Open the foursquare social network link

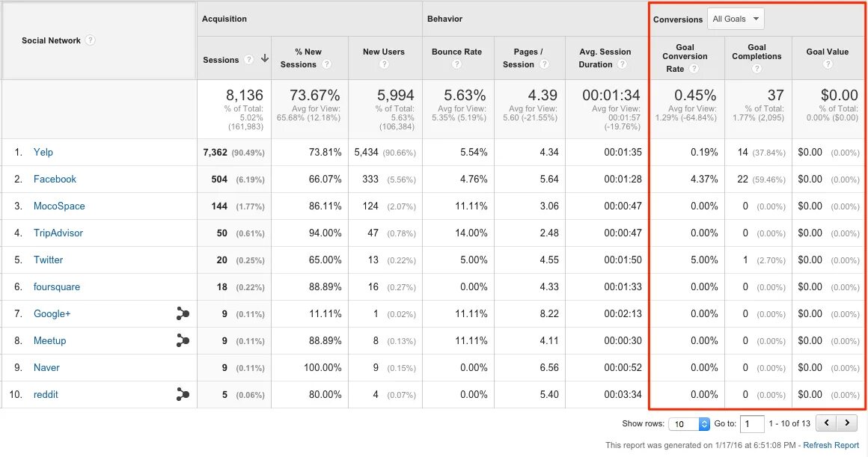point(56,286)
